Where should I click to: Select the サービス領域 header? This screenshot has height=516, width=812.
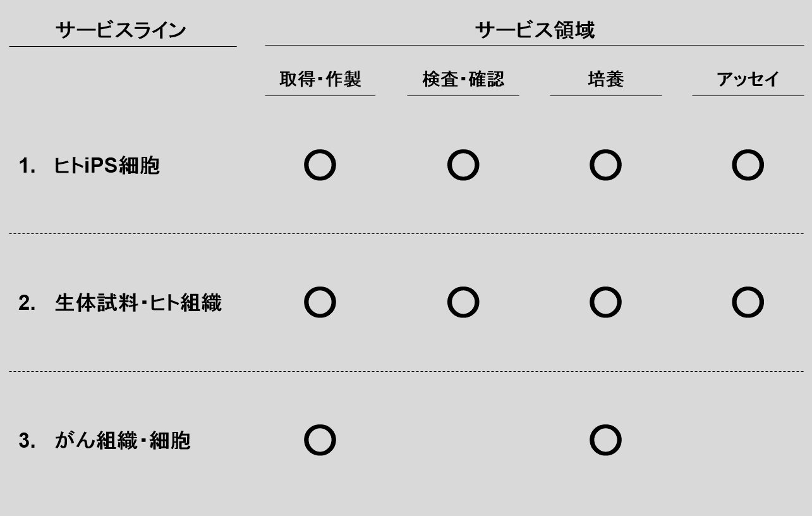535,30
